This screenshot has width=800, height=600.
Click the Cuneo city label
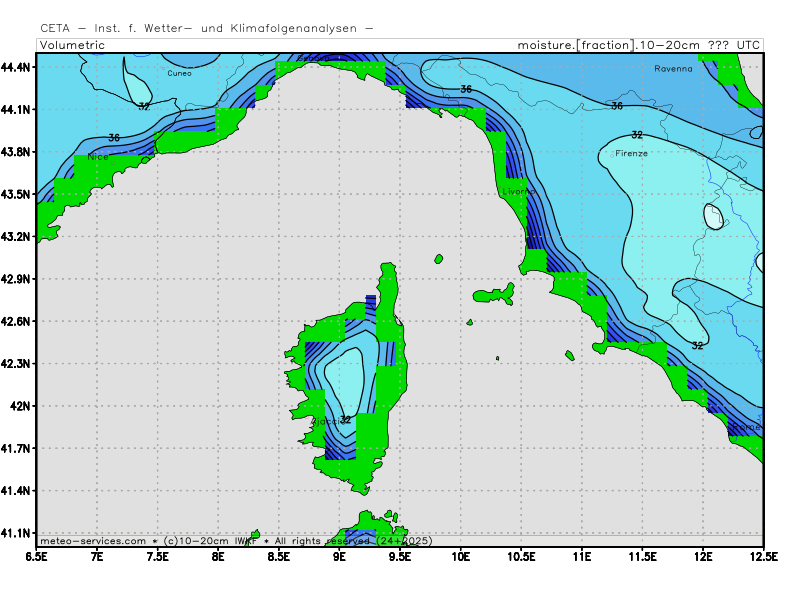pyautogui.click(x=180, y=73)
